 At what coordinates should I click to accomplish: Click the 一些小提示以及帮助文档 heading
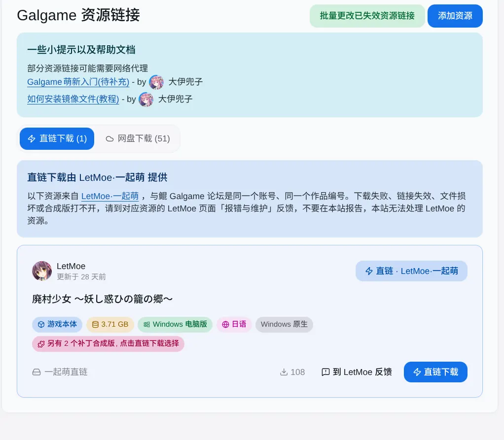(81, 50)
